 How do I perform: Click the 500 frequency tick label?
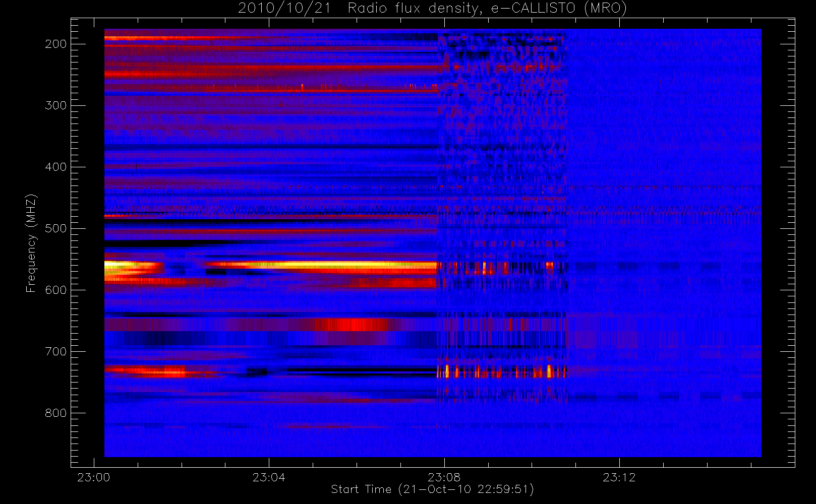pos(56,228)
